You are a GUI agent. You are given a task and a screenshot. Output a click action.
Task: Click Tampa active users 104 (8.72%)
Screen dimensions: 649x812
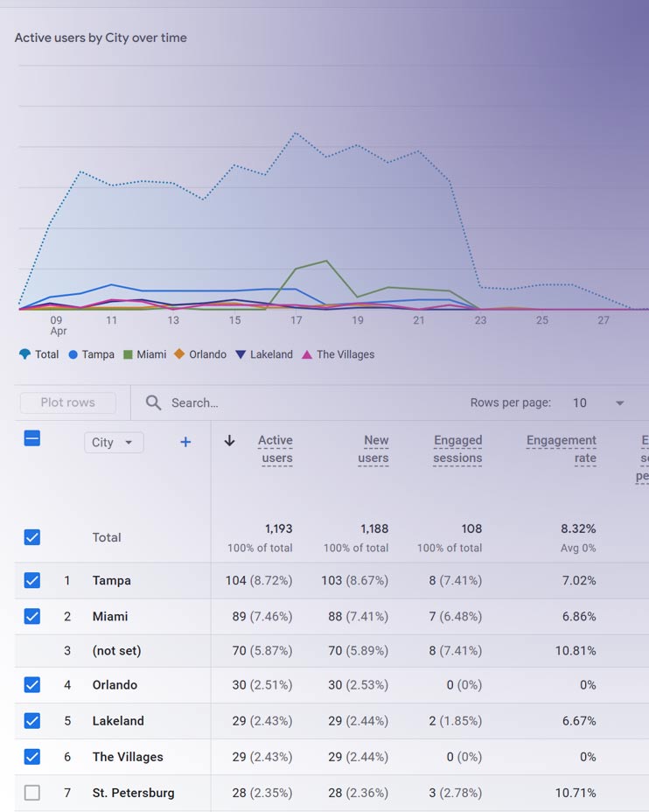coord(259,580)
